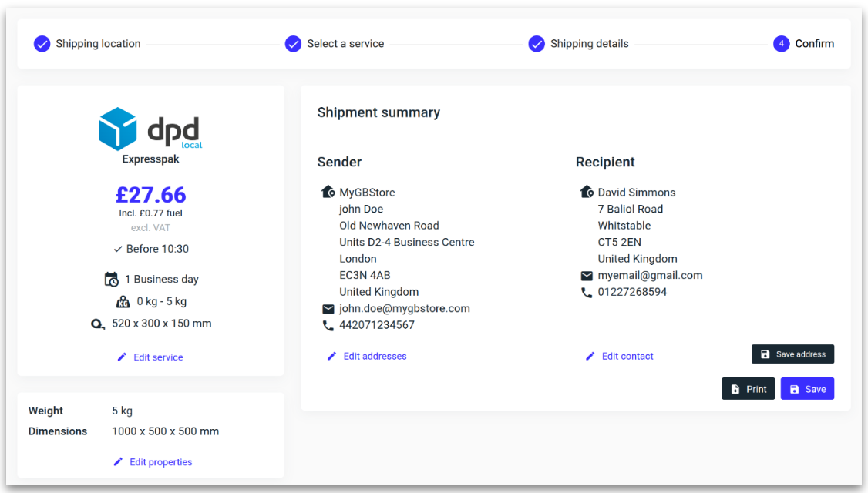Open the Shipping details step
Screen dimensions: 868x493
(x=579, y=44)
